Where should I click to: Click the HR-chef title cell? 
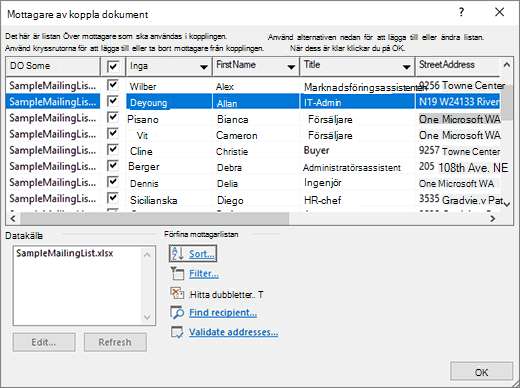(357, 200)
